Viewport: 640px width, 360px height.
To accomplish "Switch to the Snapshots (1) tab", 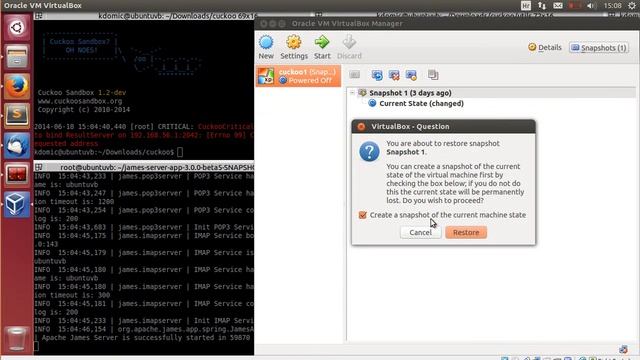I will click(599, 48).
